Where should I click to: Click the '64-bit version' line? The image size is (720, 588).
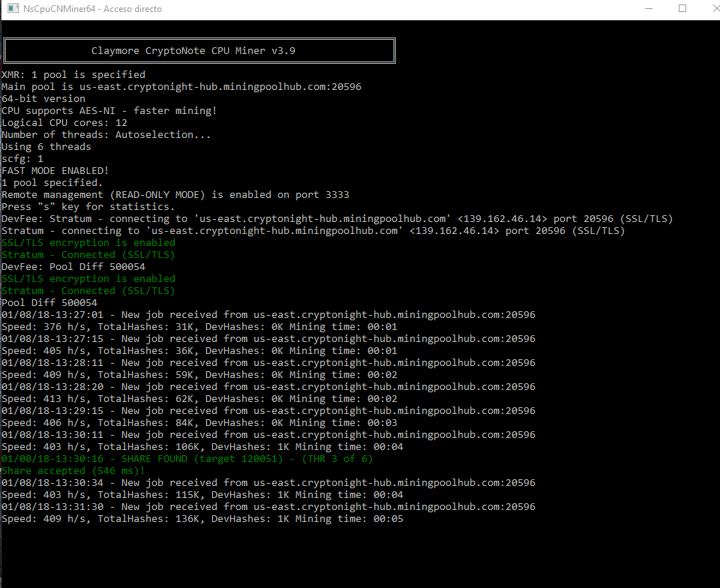point(43,99)
